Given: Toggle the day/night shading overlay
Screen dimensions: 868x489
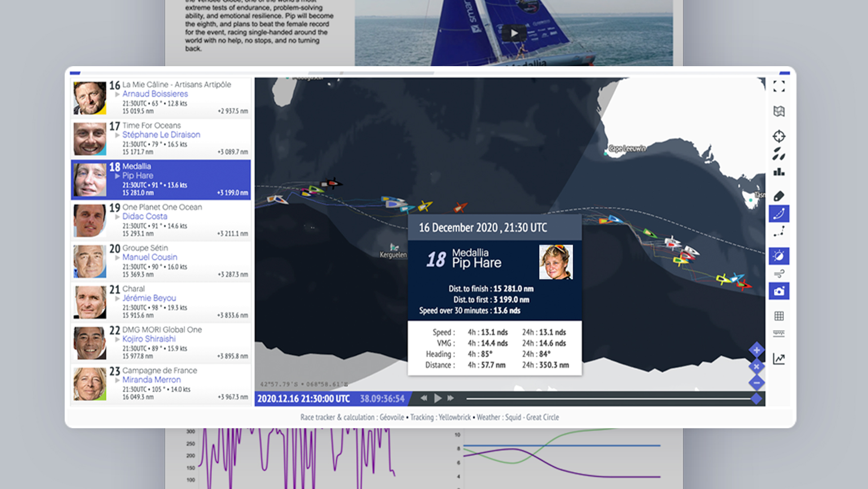Looking at the screenshot, I should pyautogui.click(x=779, y=256).
